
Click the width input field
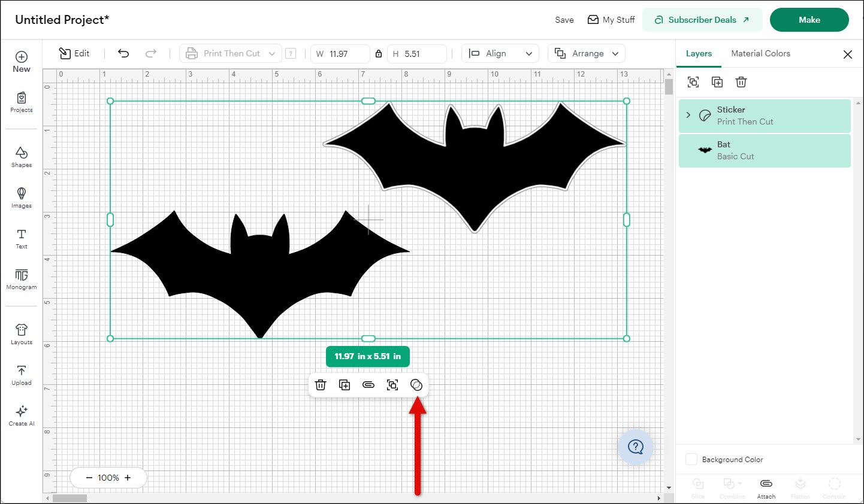tap(346, 54)
